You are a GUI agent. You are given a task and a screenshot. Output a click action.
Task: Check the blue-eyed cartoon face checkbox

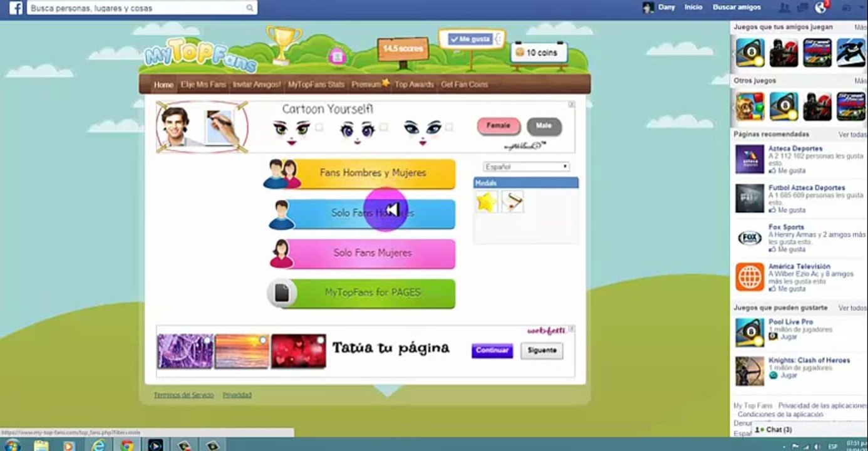coord(448,127)
